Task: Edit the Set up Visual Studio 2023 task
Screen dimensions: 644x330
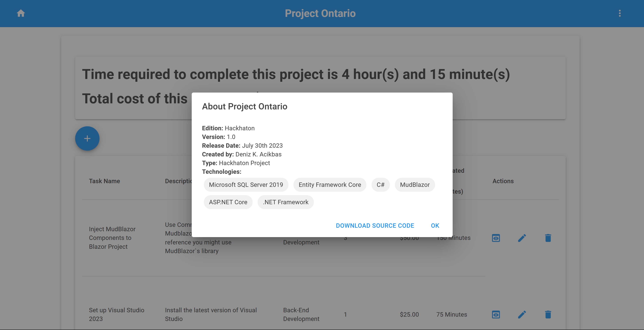Action: tap(522, 314)
